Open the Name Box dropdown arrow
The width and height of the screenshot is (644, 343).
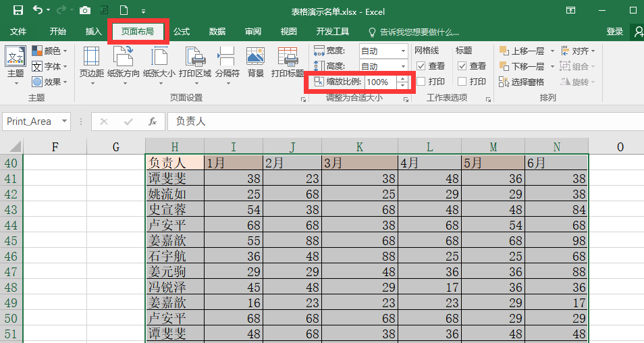pyautogui.click(x=64, y=121)
